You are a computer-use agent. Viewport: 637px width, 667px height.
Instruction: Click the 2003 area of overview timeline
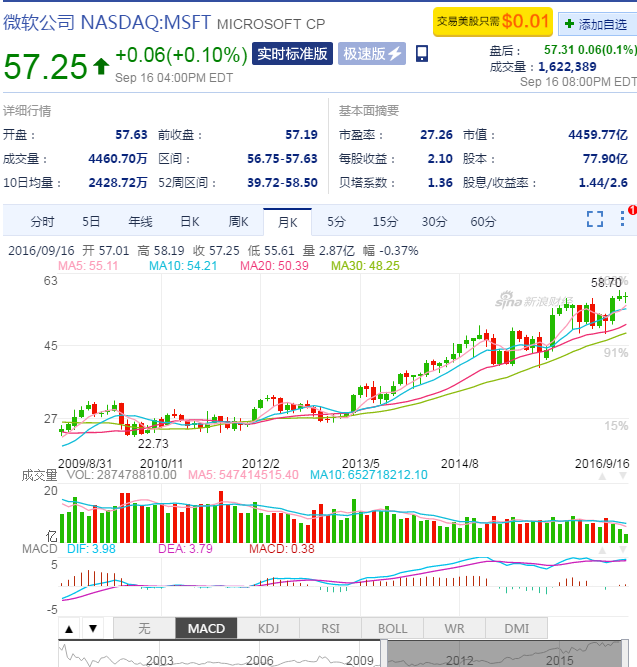(160, 660)
